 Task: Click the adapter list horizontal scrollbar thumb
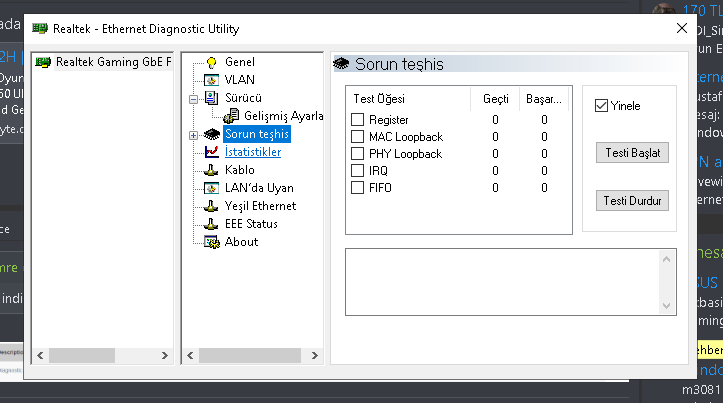pyautogui.click(x=82, y=356)
